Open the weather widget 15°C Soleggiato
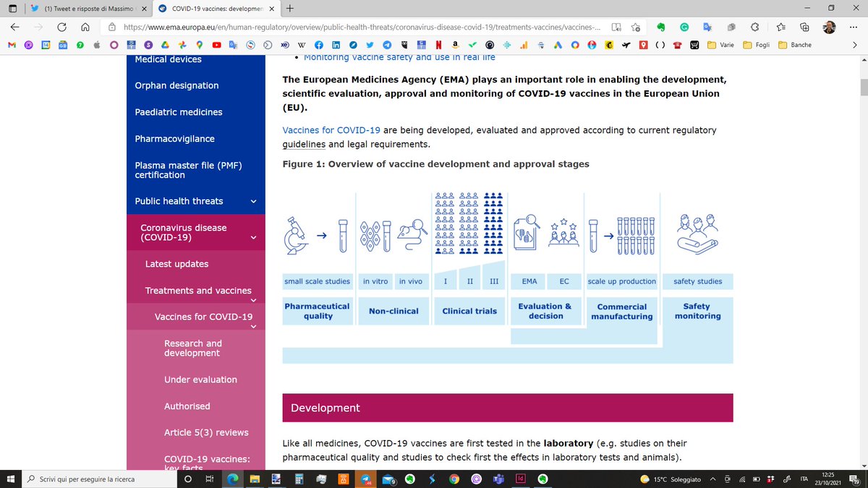 tap(671, 479)
